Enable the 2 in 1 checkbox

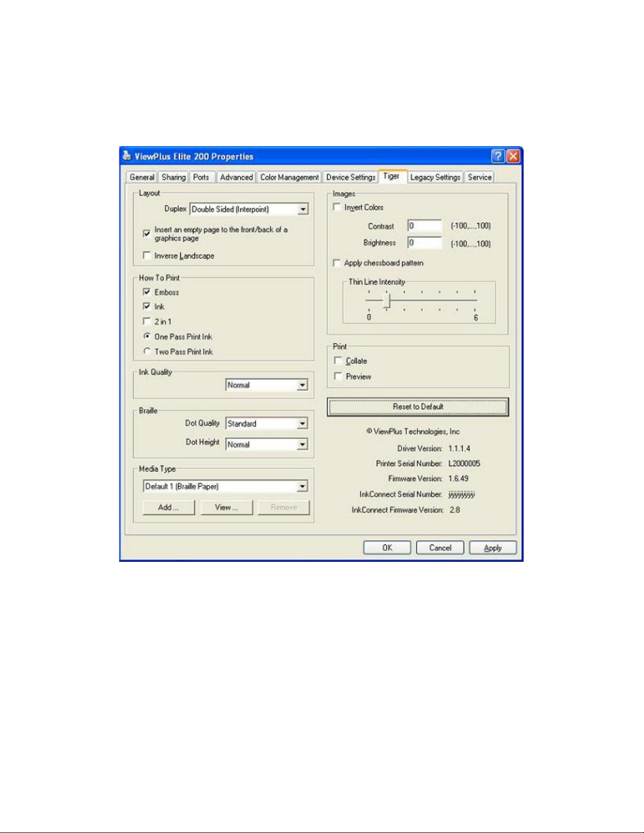pyautogui.click(x=147, y=321)
